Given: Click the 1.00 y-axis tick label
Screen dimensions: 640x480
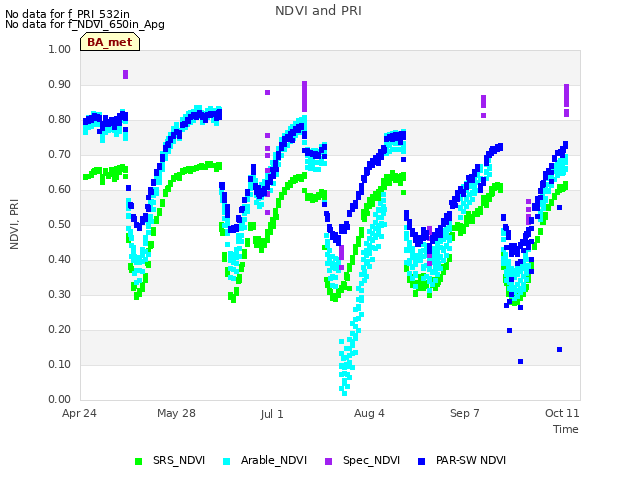Looking at the screenshot, I should [60, 49].
